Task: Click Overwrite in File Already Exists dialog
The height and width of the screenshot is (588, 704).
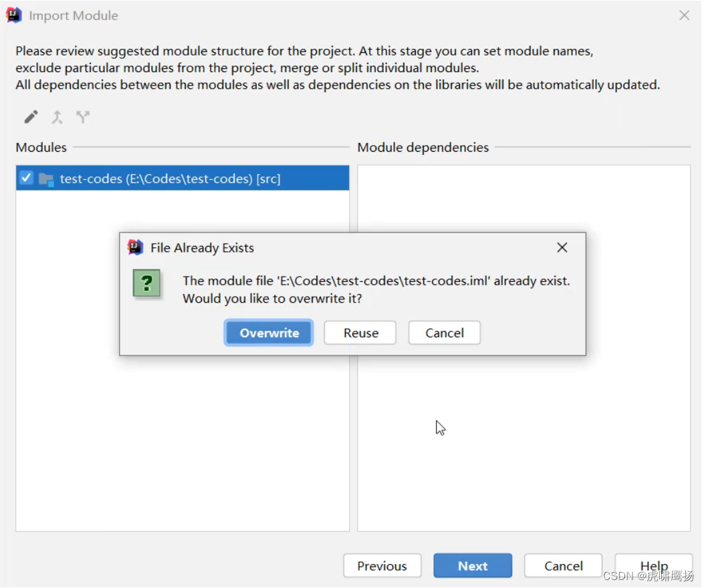Action: pyautogui.click(x=269, y=333)
